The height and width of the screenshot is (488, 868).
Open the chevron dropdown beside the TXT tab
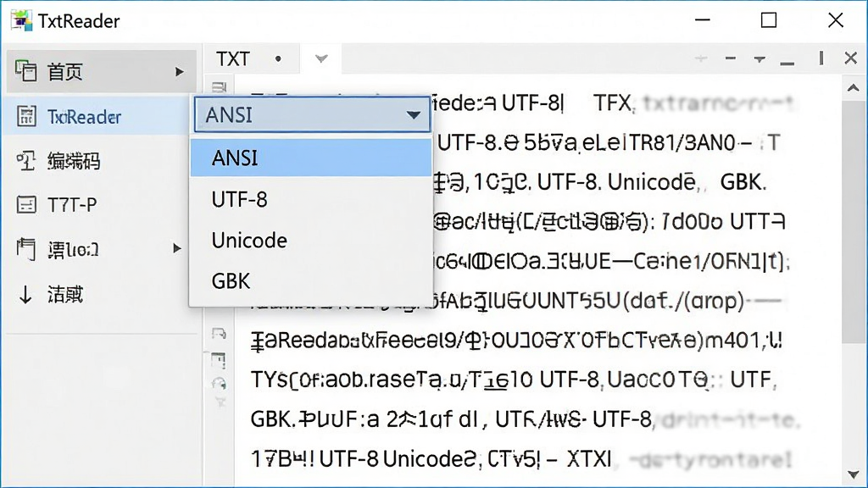(321, 58)
